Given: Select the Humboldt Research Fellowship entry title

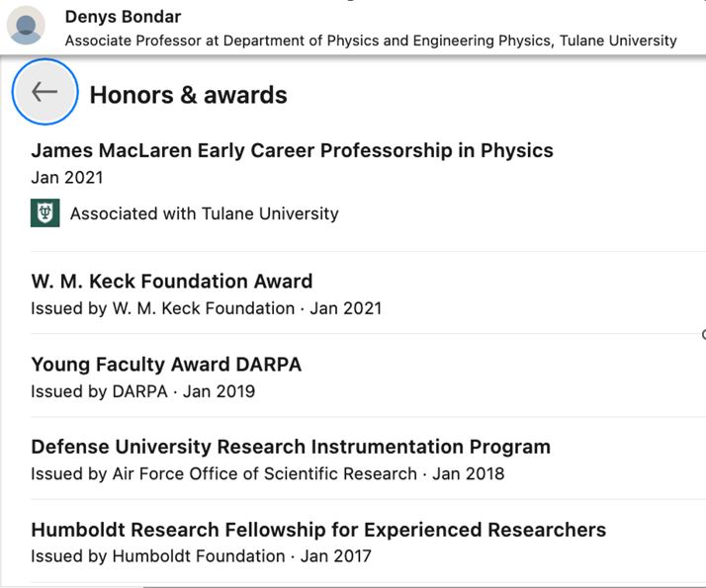Looking at the screenshot, I should coord(318,530).
